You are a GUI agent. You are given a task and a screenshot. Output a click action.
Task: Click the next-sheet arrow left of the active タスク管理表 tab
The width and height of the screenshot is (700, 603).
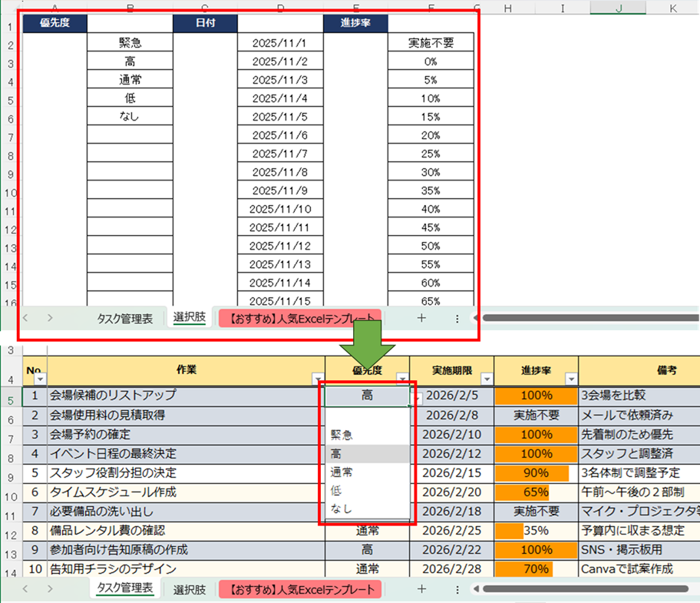coord(51,589)
